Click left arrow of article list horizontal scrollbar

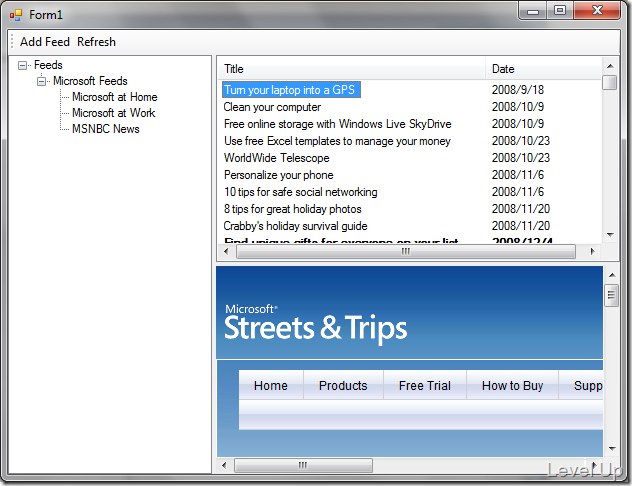pyautogui.click(x=226, y=251)
